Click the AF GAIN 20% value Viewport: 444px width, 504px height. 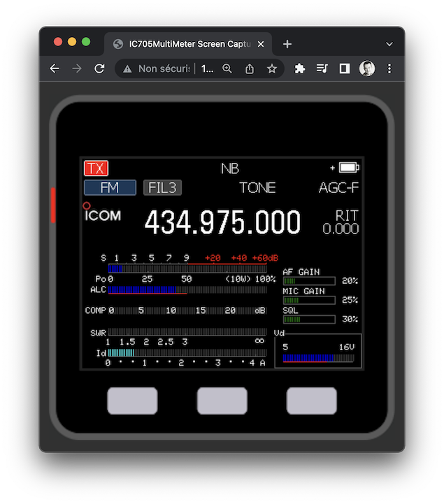[x=350, y=281]
